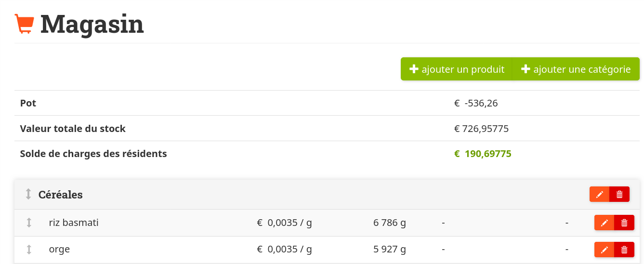Delete the Céréales category via trash icon
This screenshot has height=264, width=644.
[619, 194]
